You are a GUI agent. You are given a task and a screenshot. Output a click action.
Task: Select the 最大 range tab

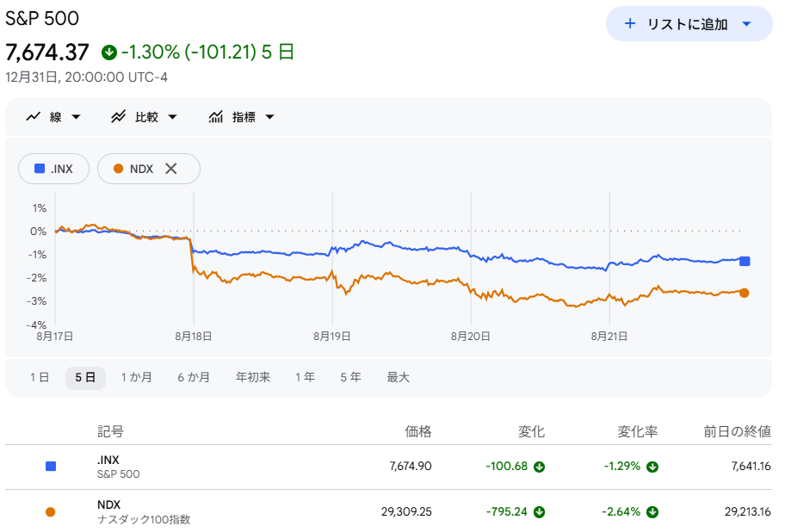[398, 378]
